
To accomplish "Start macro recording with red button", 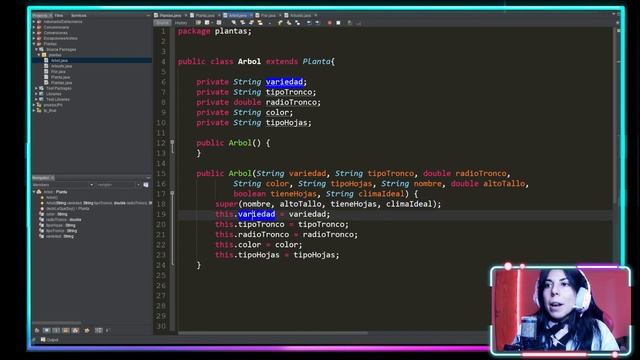I will [329, 23].
